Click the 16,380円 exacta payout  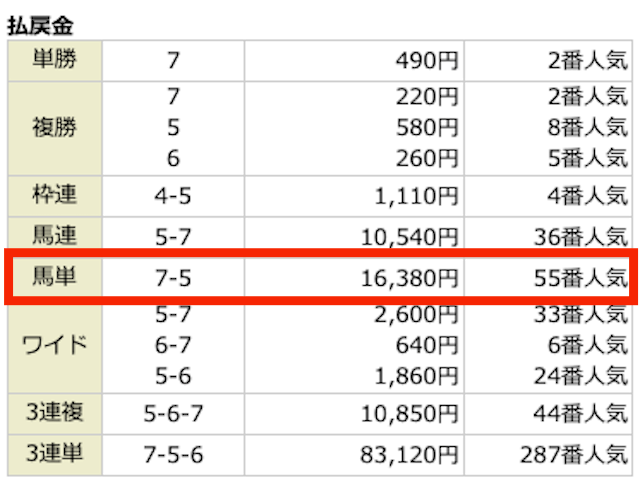click(x=409, y=279)
